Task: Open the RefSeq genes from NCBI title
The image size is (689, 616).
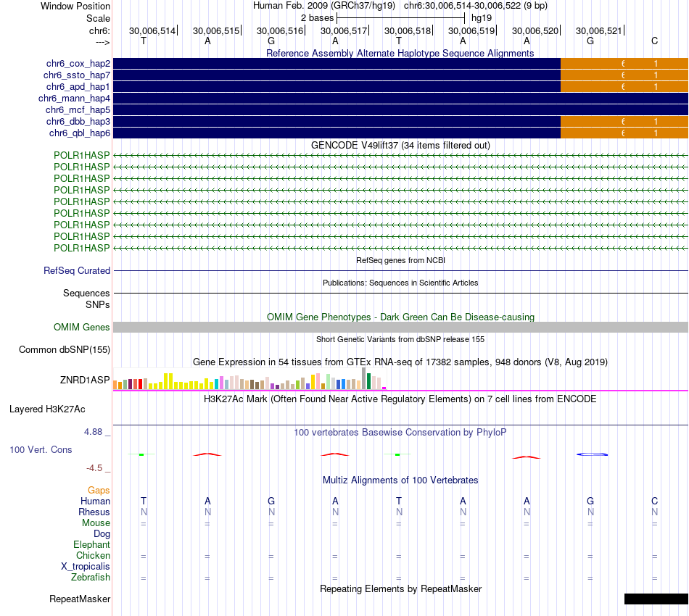Action: pyautogui.click(x=400, y=260)
